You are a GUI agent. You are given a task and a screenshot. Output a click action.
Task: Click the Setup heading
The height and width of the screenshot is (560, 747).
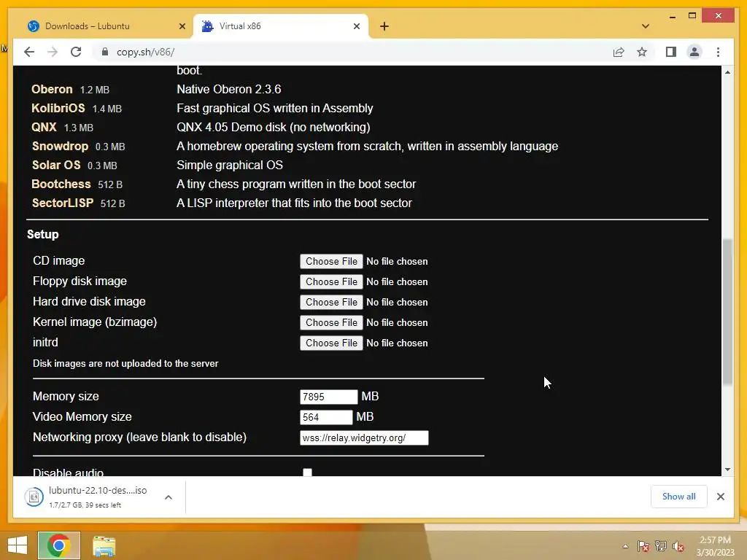click(x=43, y=234)
